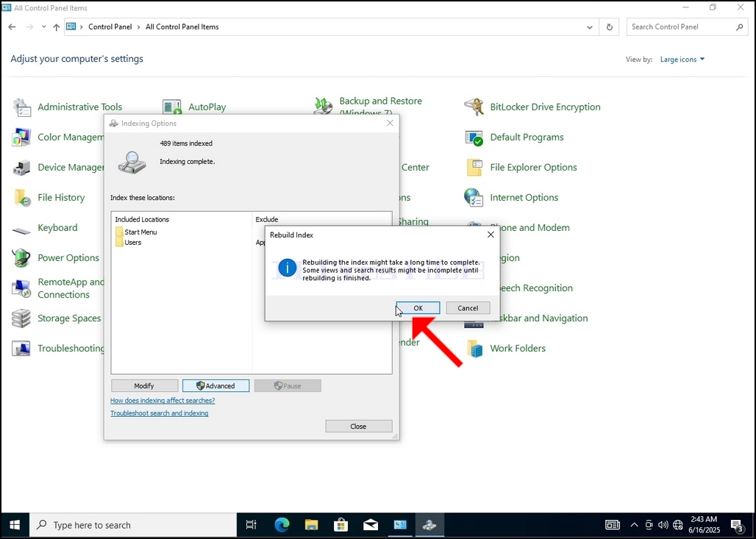Open Mail app from taskbar
Image resolution: width=756 pixels, height=539 pixels.
tap(371, 525)
